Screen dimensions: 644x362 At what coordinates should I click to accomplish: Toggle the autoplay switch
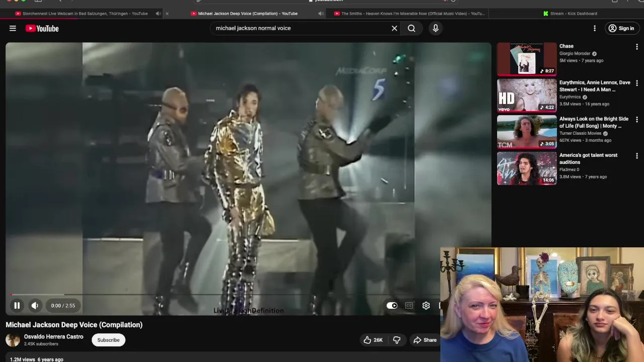click(392, 305)
